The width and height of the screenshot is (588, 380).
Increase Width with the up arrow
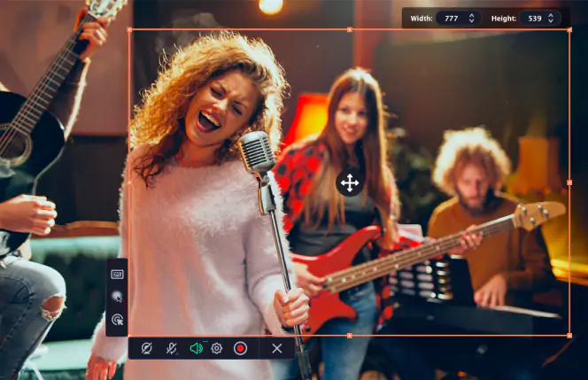pos(472,15)
